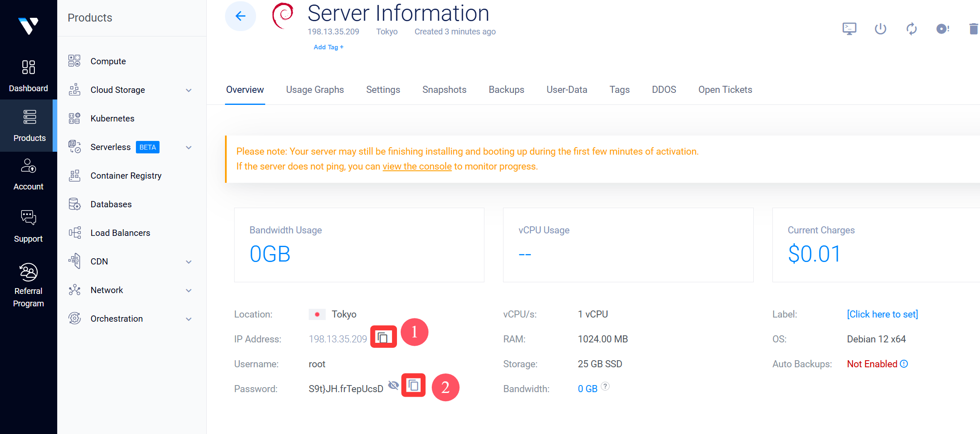
Task: Expand the CDN menu chevron
Action: click(x=189, y=262)
